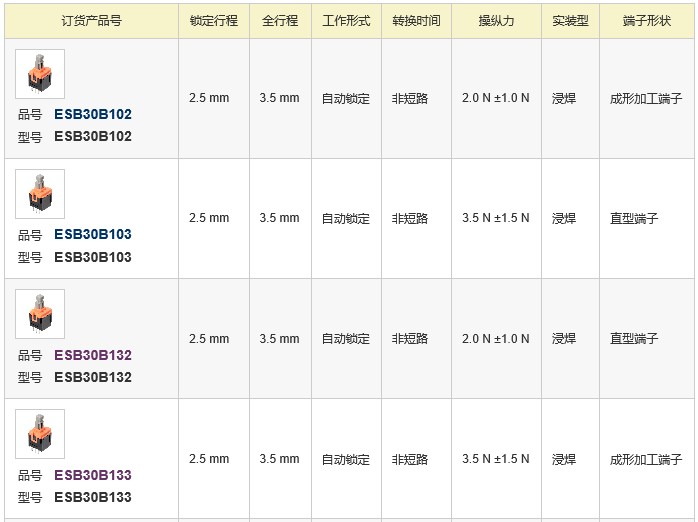Open the ESB30B103 product image thumbnail
The height and width of the screenshot is (522, 698).
(x=40, y=194)
